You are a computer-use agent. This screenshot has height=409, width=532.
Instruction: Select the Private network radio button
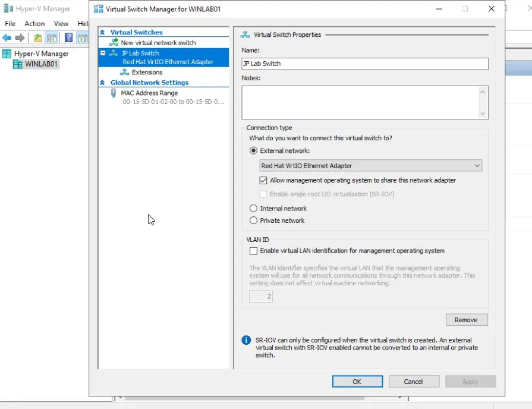point(253,221)
